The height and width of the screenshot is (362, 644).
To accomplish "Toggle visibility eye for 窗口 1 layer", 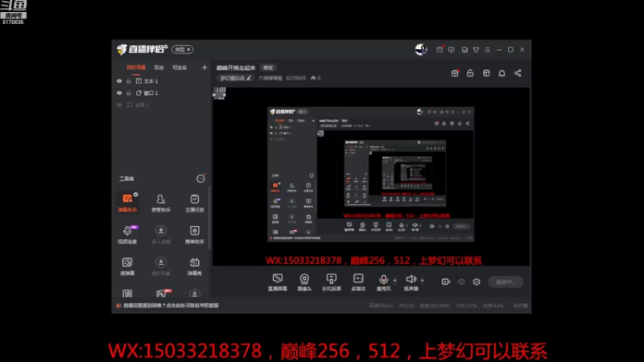I will [119, 93].
